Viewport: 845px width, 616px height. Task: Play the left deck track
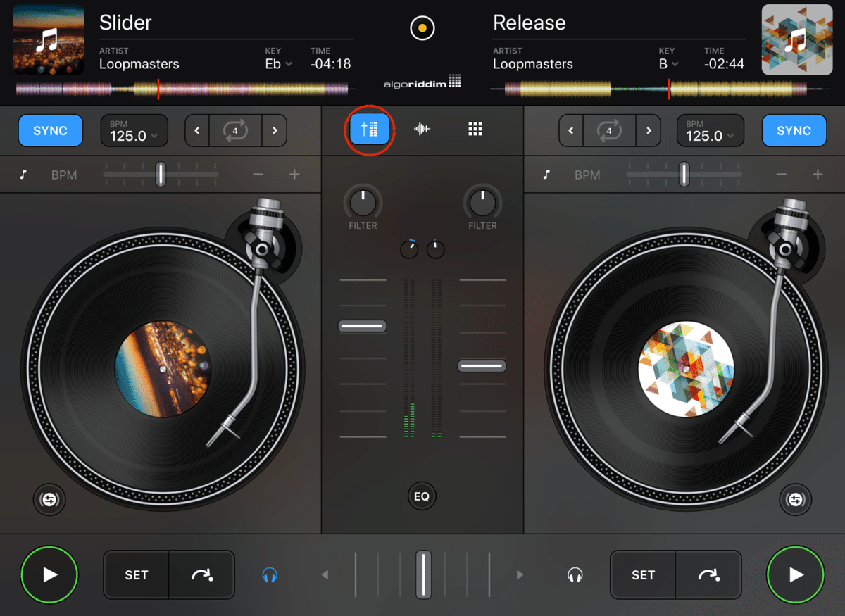pyautogui.click(x=49, y=575)
